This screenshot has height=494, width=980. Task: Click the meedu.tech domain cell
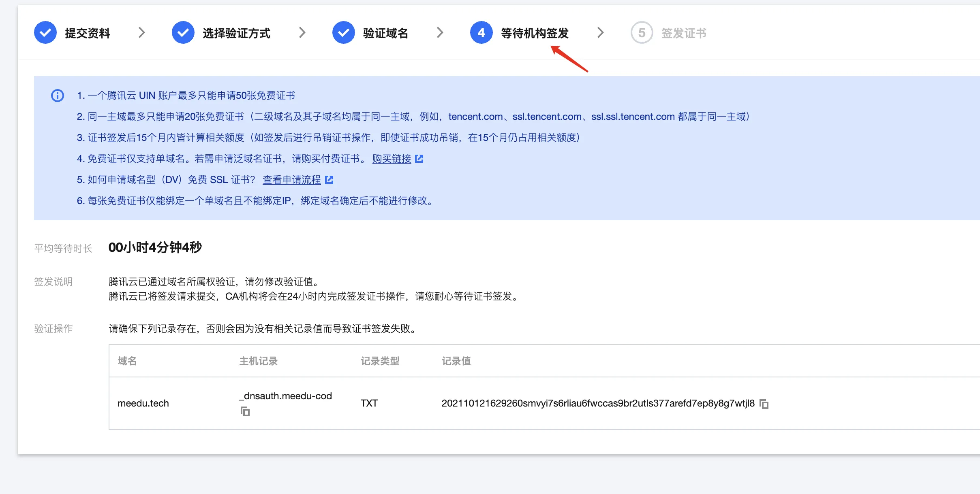143,403
